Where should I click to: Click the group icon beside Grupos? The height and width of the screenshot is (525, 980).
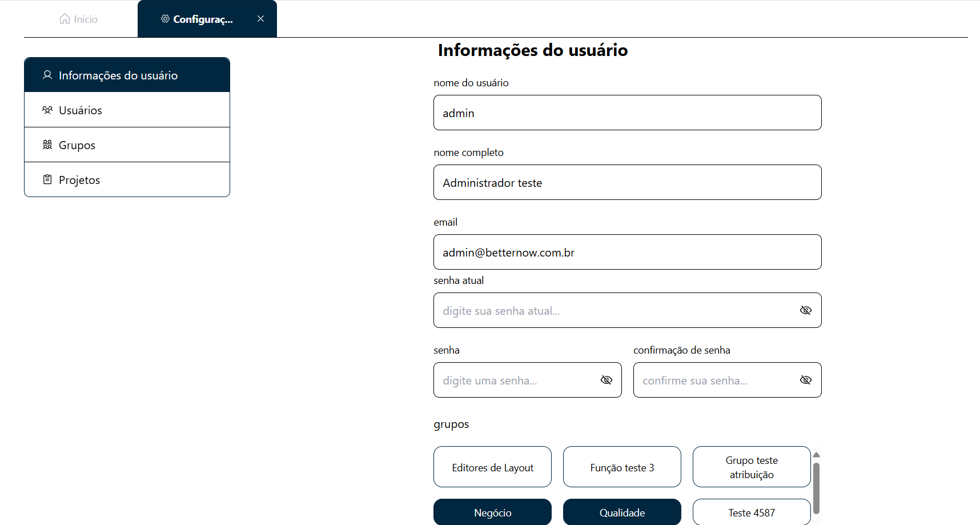point(47,145)
